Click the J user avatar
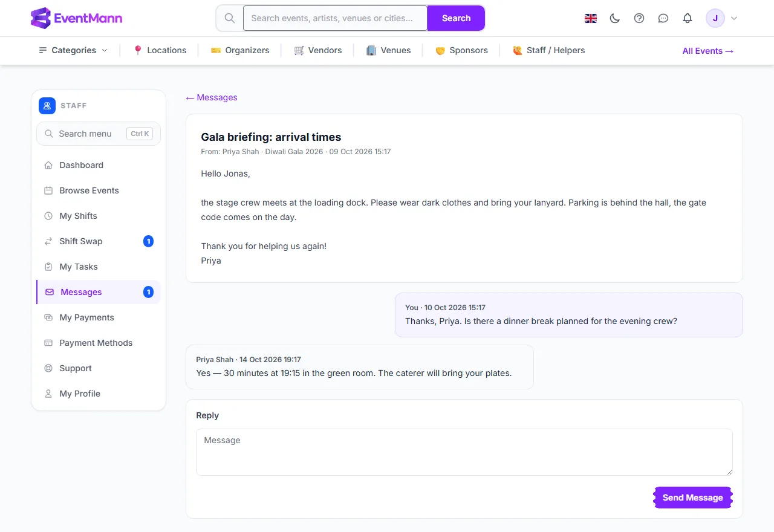 (x=715, y=18)
